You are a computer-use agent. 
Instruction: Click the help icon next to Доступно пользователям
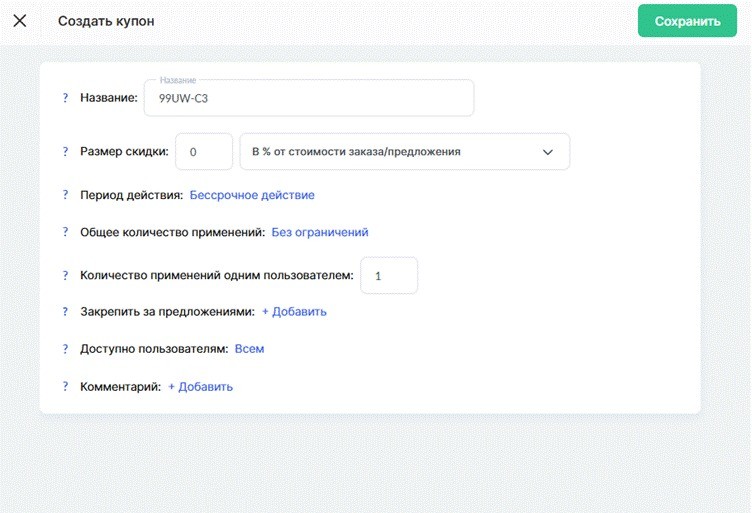tap(65, 349)
